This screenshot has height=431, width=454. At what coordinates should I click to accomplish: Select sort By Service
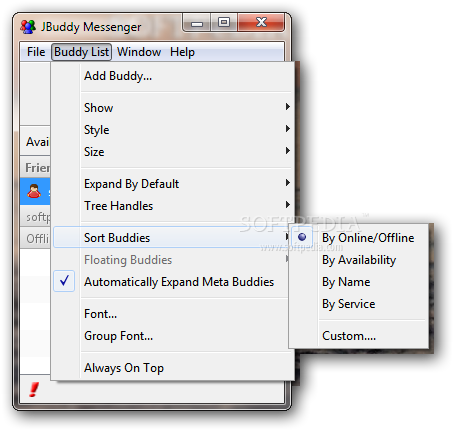pos(359,304)
